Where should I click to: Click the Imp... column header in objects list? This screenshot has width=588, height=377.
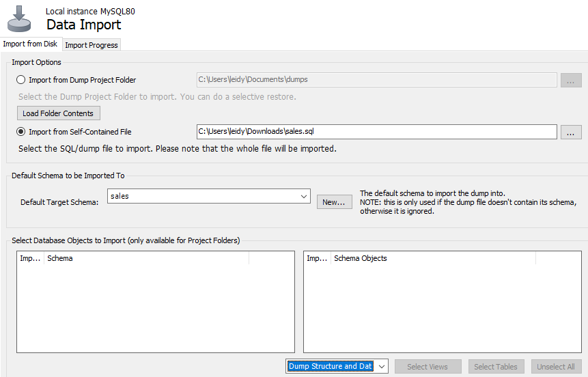(x=318, y=258)
